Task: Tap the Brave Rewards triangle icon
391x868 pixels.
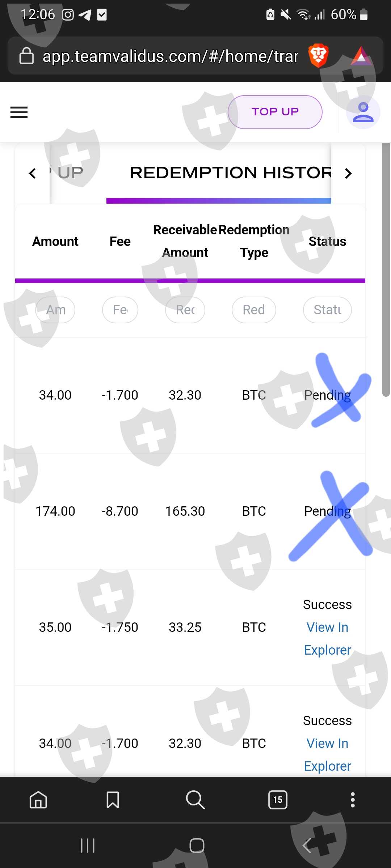Action: 361,56
